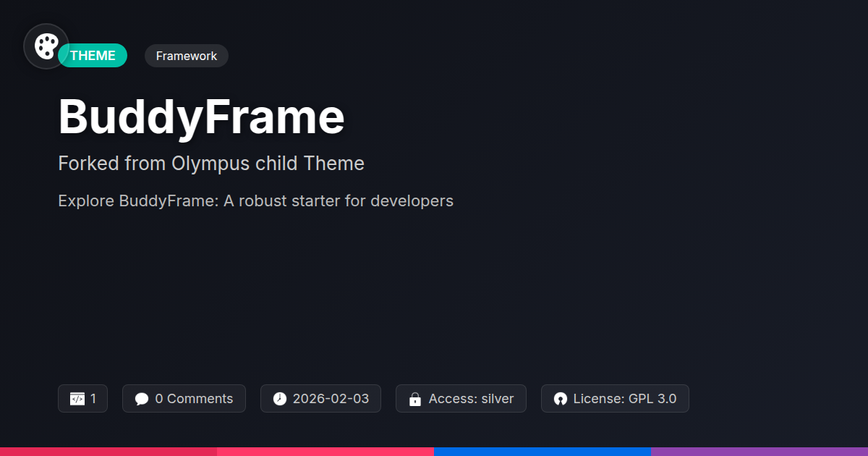Click 'Forked from Olympus child Theme' subtitle
The height and width of the screenshot is (456, 868).
pos(211,164)
